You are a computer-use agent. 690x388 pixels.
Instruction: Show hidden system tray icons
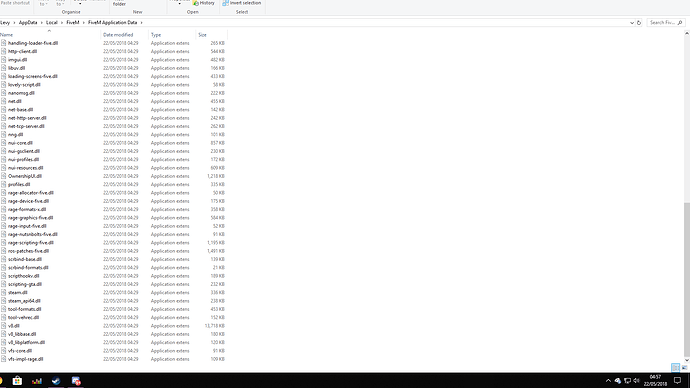(608, 381)
